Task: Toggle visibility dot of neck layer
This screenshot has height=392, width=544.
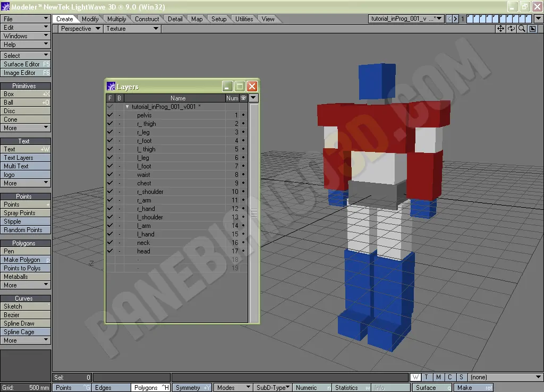Action: click(243, 243)
